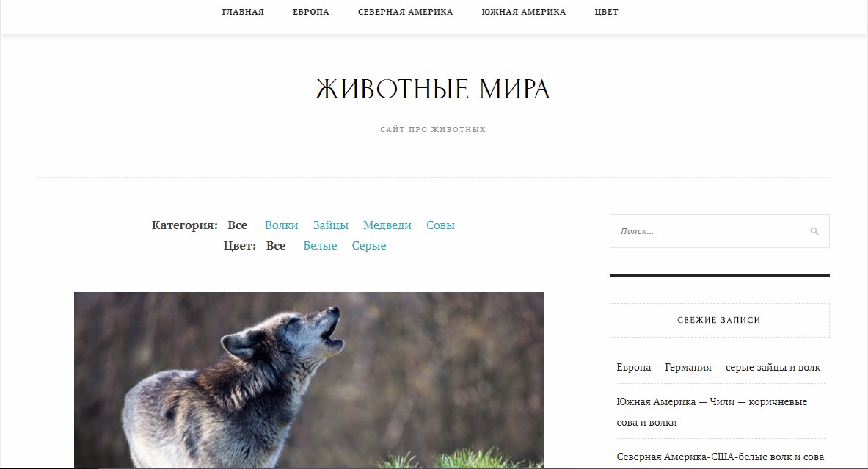Open post Европа — Германия — серые зайцы
The width and height of the screenshot is (868, 469).
coord(718,368)
